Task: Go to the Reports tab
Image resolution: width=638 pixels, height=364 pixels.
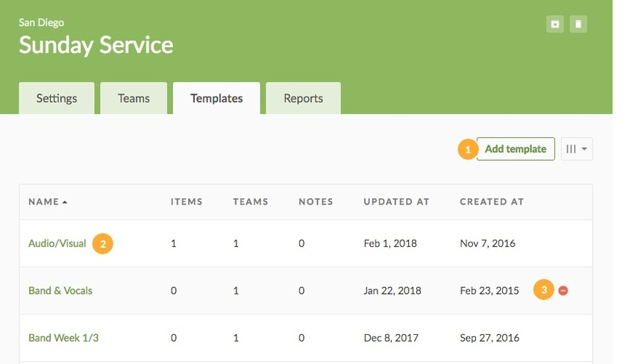Action: click(303, 98)
